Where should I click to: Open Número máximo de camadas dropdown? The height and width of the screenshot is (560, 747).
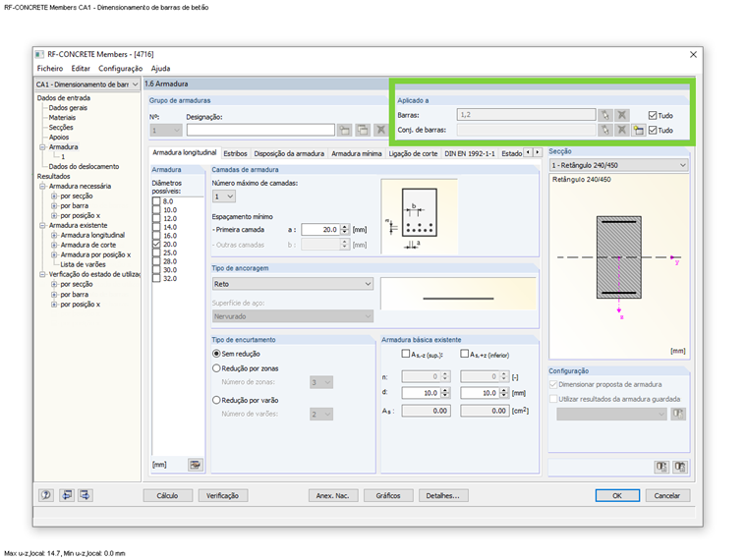224,196
